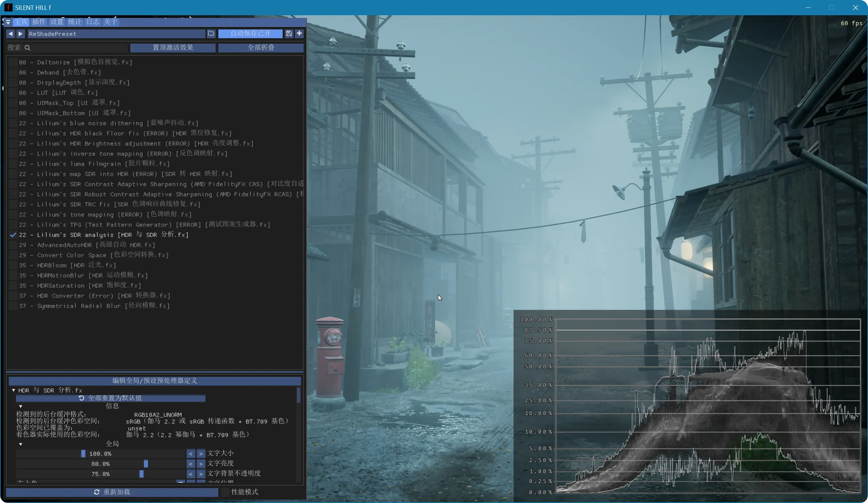The image size is (868, 503).
Task: Click the magnifier icon beside 搜索
Action: click(x=27, y=47)
